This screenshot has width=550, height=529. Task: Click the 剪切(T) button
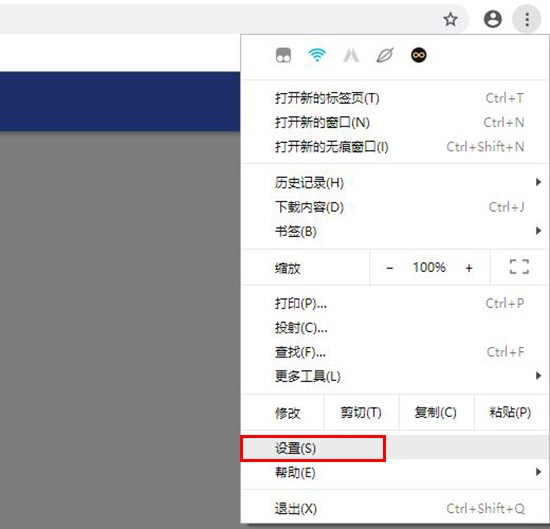tap(361, 412)
